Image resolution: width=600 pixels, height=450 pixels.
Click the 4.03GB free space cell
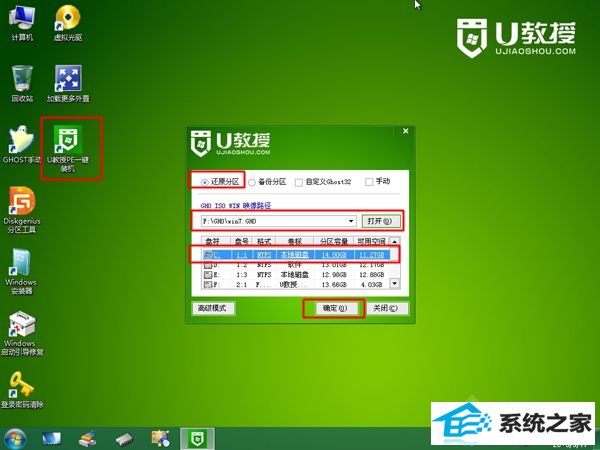click(x=373, y=285)
